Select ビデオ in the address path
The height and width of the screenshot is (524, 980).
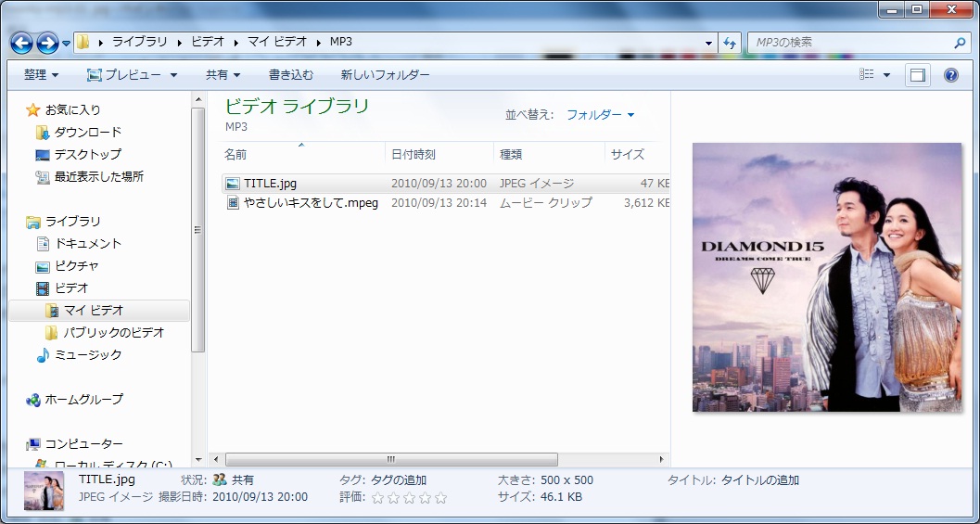[x=208, y=42]
